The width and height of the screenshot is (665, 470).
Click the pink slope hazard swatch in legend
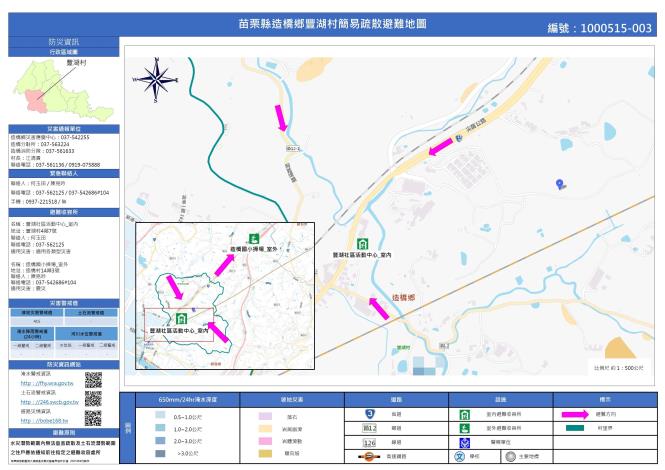coord(265,441)
